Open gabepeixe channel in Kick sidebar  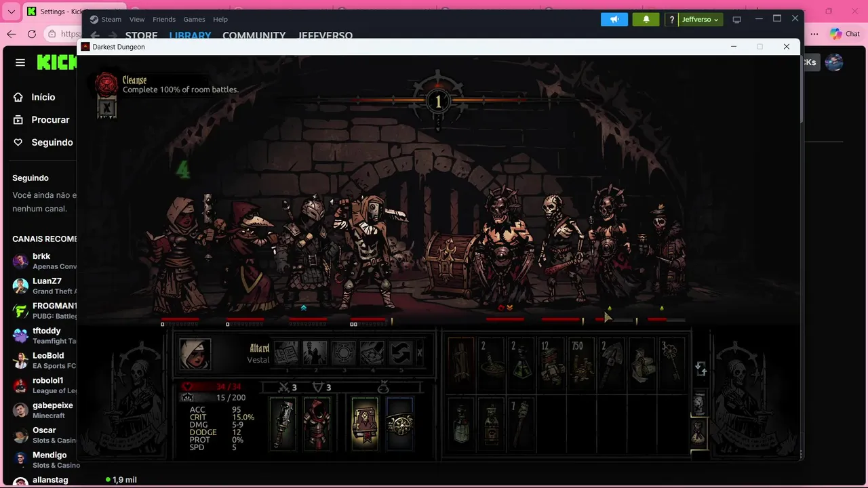(x=44, y=410)
